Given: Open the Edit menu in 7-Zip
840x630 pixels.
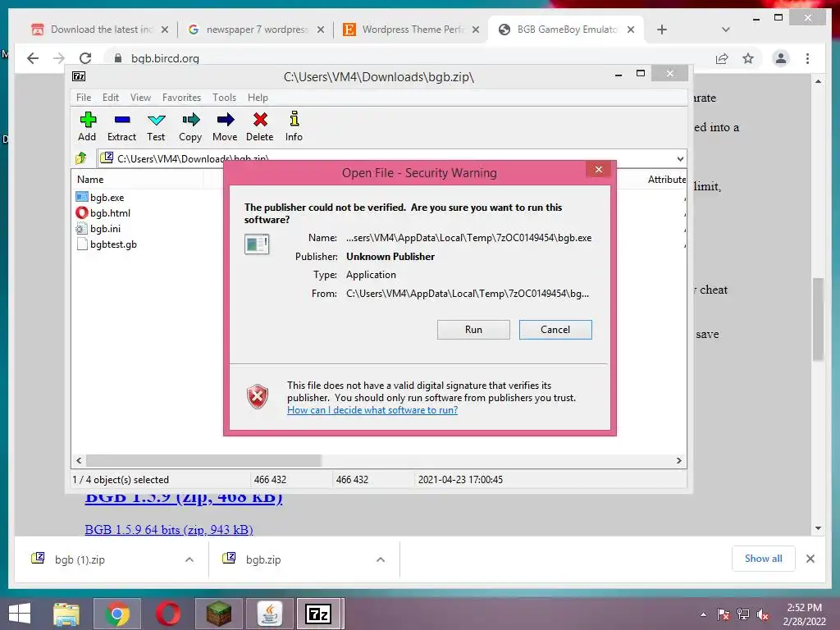Looking at the screenshot, I should [x=111, y=98].
